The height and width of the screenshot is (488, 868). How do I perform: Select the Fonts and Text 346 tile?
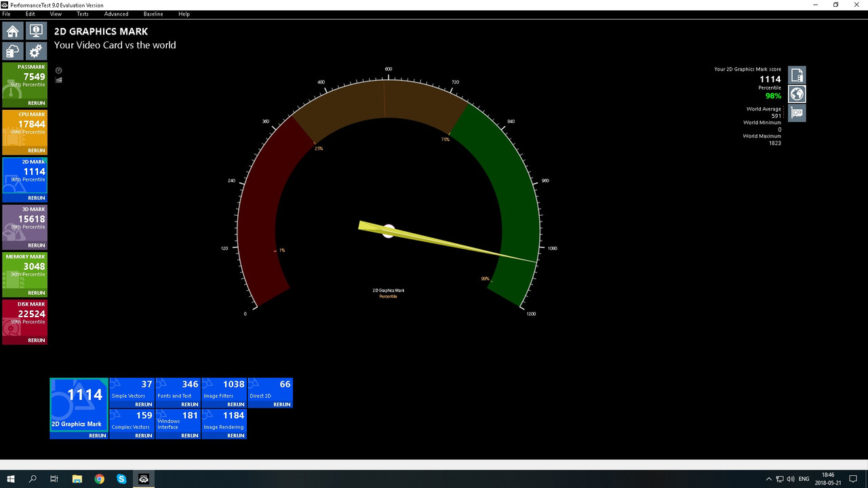point(178,392)
